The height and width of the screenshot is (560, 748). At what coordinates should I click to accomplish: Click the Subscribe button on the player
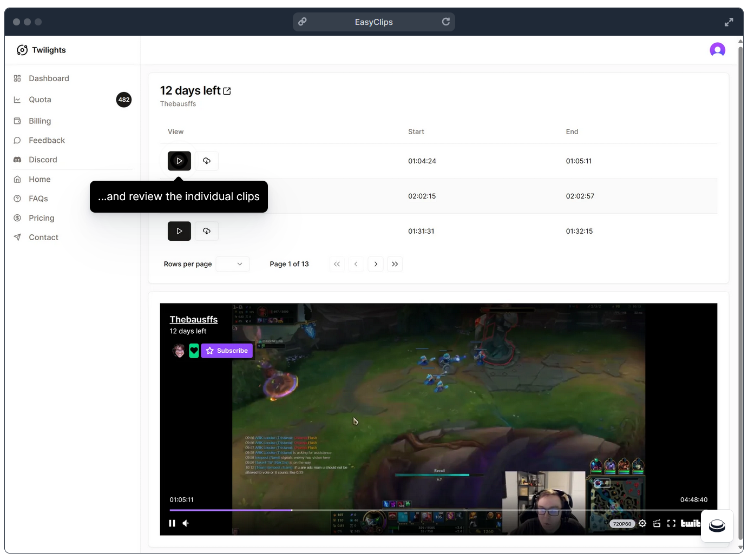[x=227, y=351]
